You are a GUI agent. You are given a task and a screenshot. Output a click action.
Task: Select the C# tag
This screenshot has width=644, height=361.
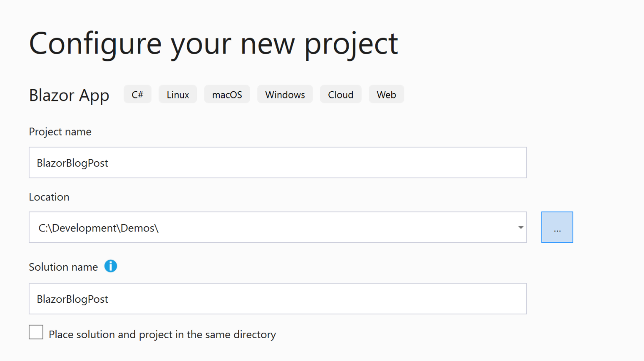(x=137, y=94)
